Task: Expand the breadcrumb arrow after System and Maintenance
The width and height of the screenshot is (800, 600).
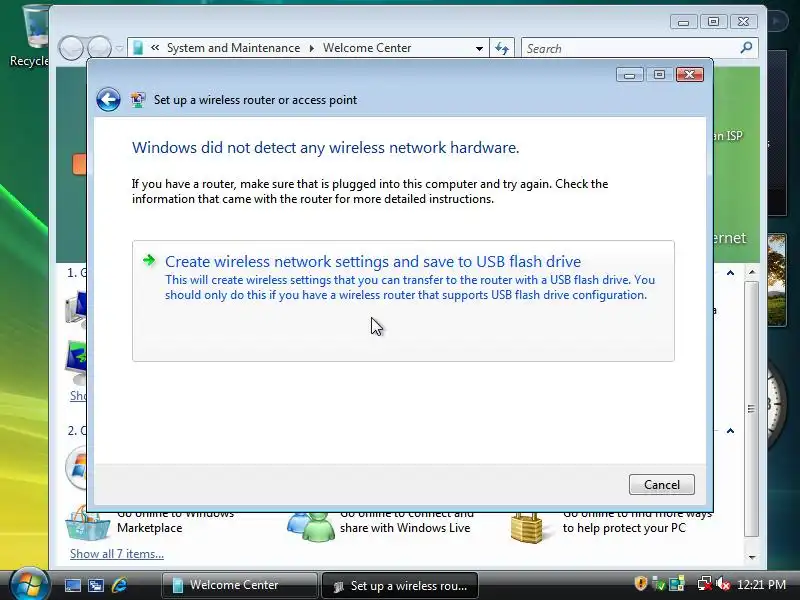Action: [311, 48]
